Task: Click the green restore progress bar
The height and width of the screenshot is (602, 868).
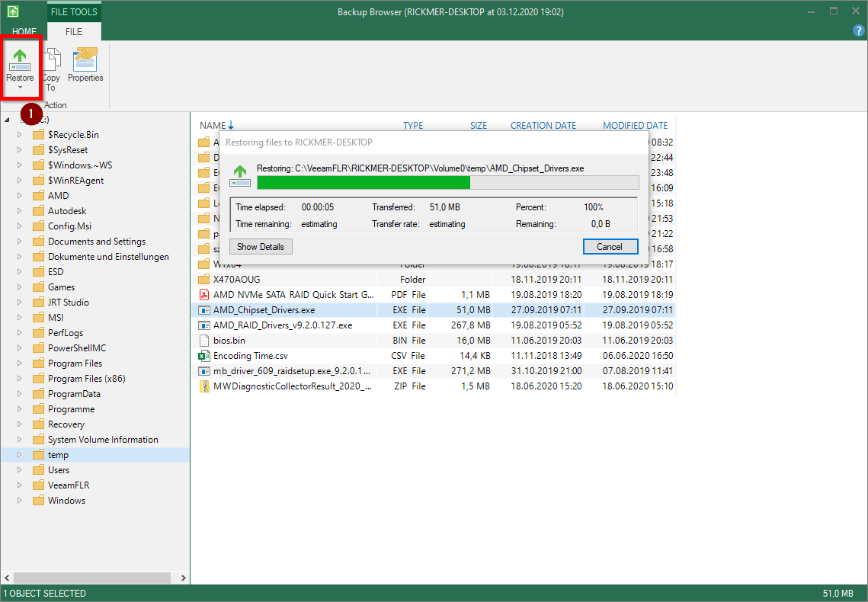Action: (448, 183)
